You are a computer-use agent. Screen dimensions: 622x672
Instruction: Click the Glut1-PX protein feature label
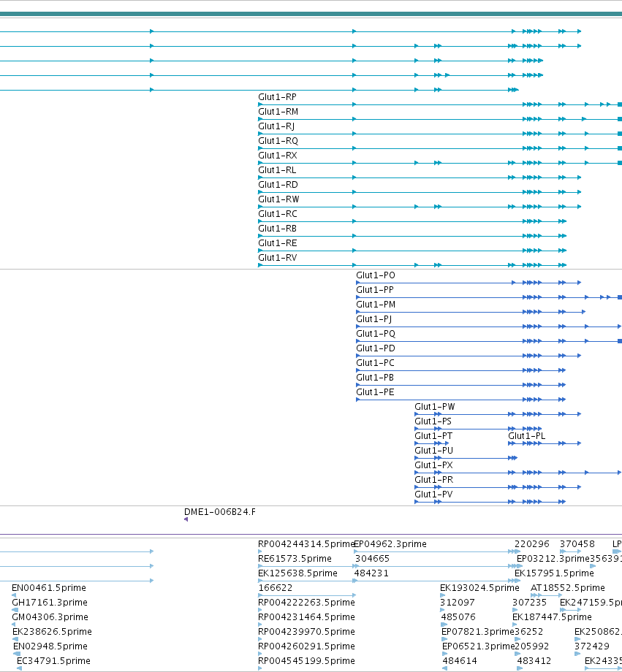click(433, 465)
